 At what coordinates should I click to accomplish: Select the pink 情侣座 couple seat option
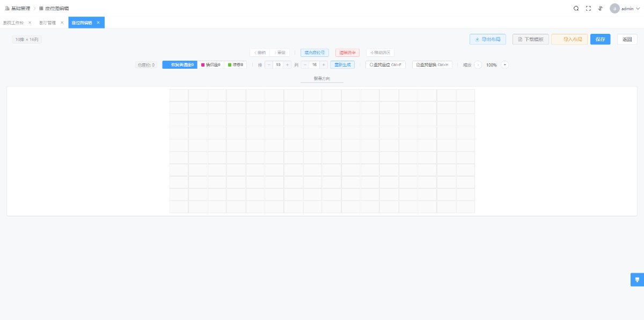click(210, 65)
